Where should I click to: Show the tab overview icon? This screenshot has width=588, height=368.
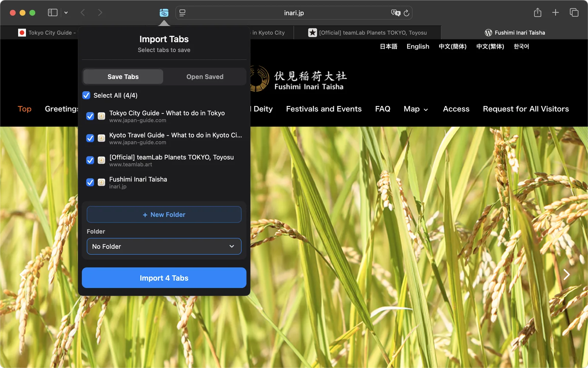[x=574, y=13]
